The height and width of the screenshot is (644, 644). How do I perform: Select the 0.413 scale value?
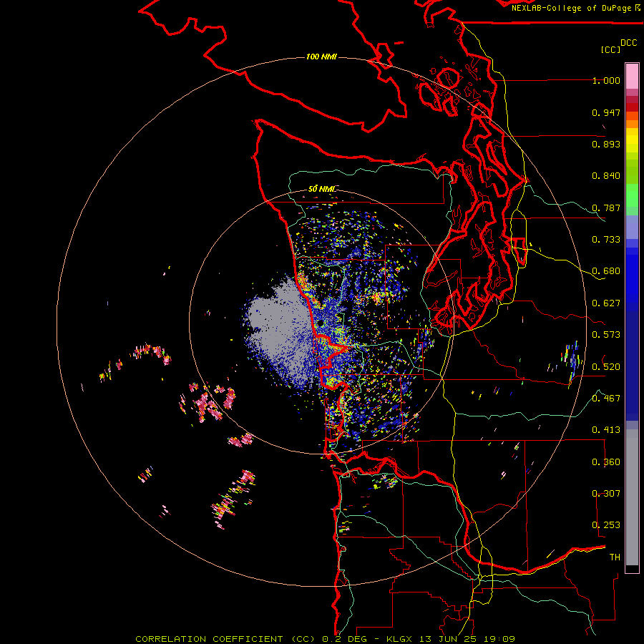(606, 430)
